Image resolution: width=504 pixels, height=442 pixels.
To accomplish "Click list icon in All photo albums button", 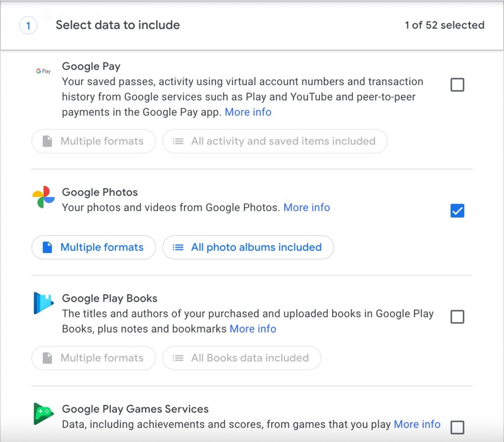I will (178, 247).
